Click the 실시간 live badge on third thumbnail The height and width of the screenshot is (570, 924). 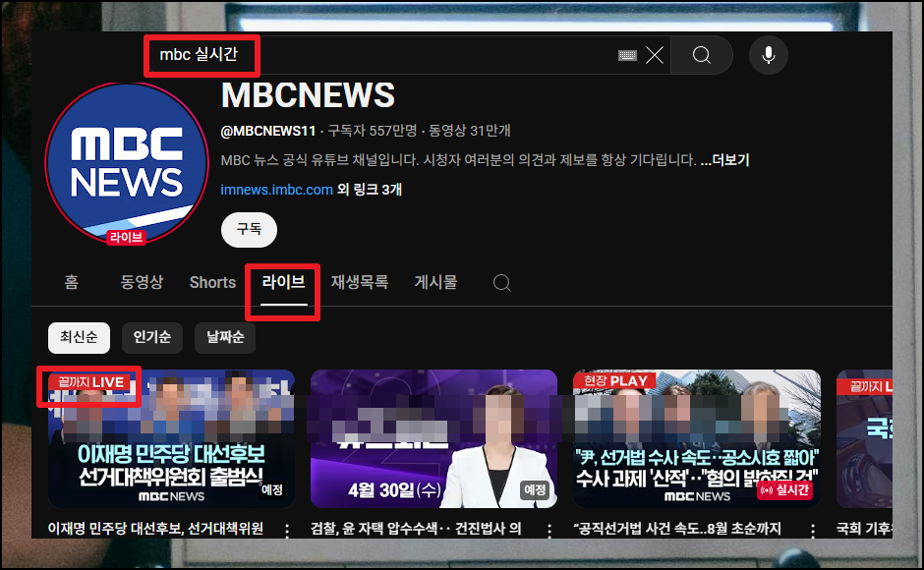(x=785, y=489)
